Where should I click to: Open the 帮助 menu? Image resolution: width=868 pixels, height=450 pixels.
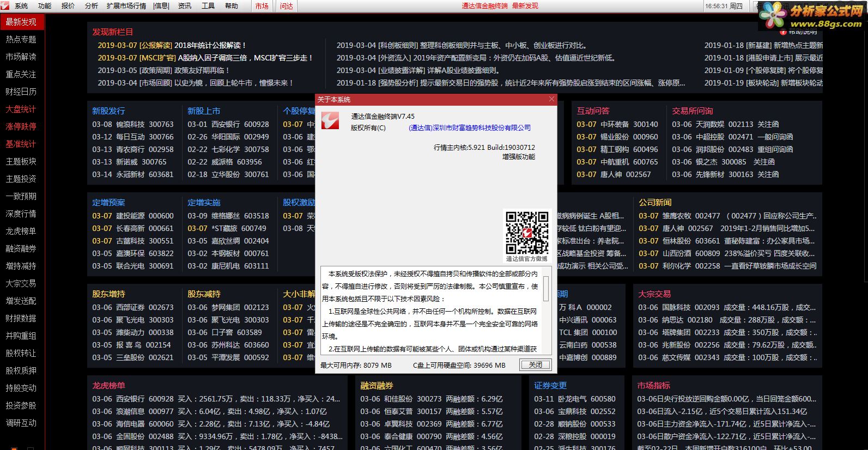click(232, 5)
